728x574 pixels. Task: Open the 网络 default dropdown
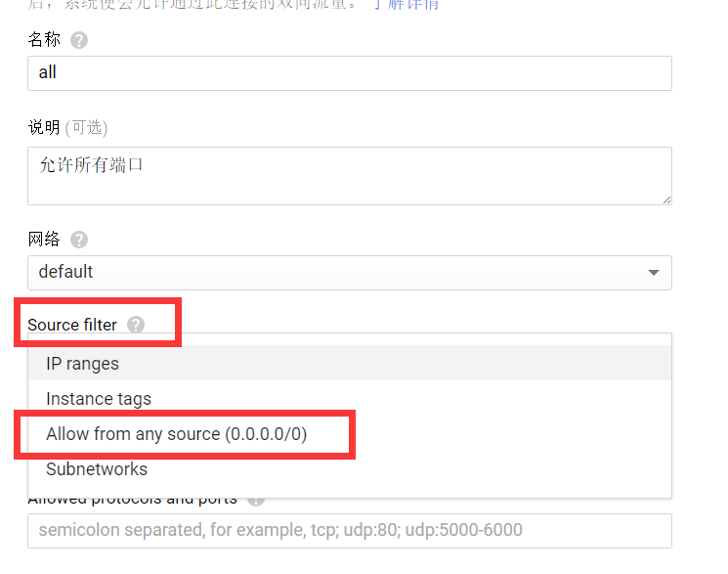tap(350, 273)
